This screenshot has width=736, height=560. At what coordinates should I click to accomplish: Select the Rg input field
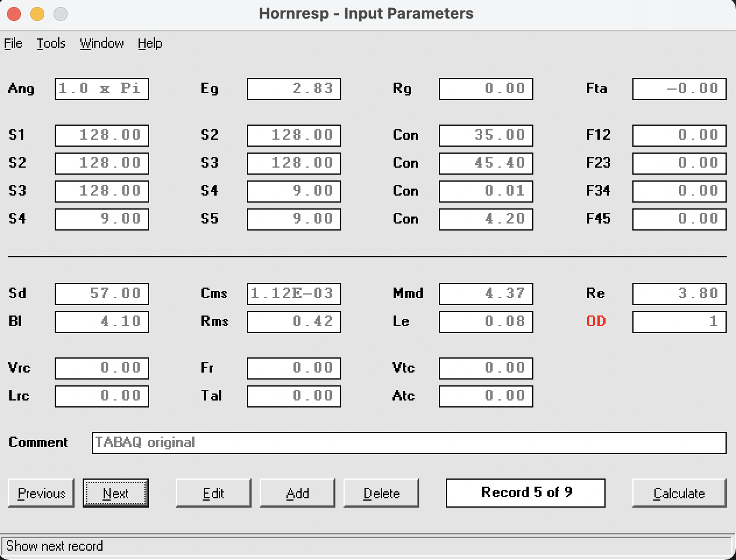pyautogui.click(x=486, y=89)
